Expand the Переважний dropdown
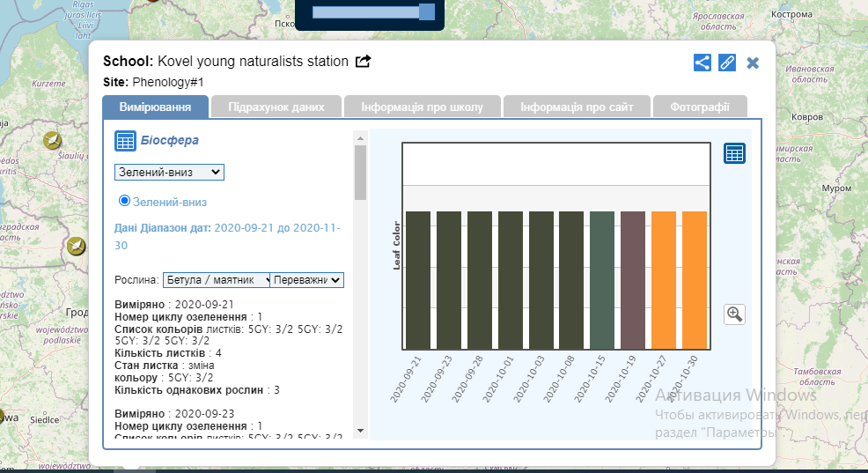Viewport: 868px width, 473px height. coord(306,279)
